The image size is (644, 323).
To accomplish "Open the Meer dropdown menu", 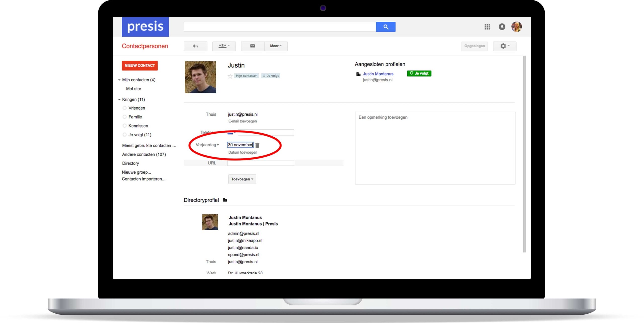I will point(276,46).
